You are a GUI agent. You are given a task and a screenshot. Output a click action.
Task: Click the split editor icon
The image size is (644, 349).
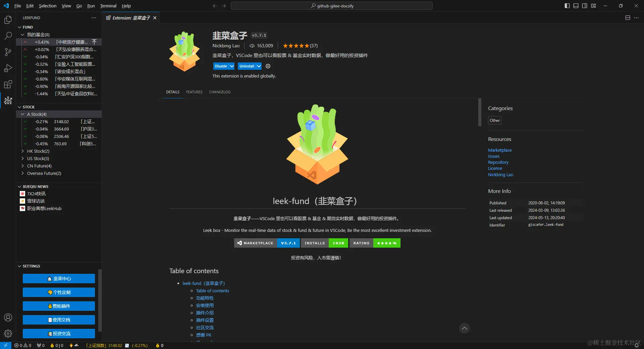[x=628, y=18]
